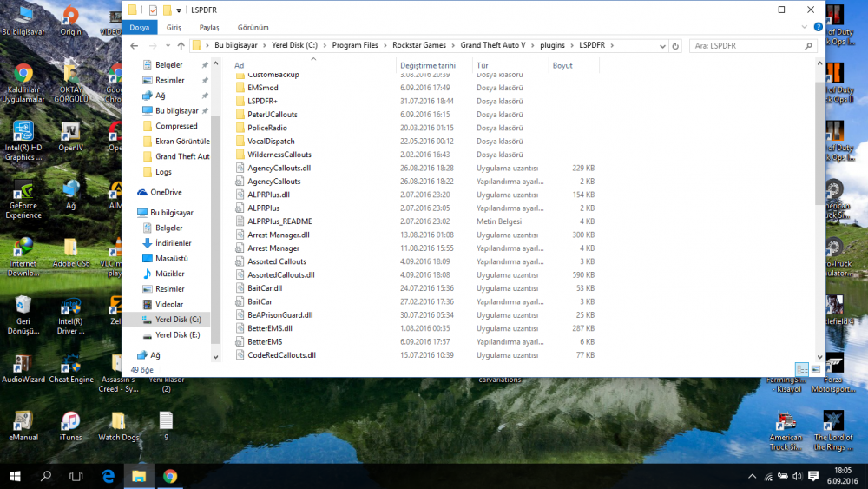
Task: Click the properties checkmark in quick access toolbar
Action: tap(153, 10)
